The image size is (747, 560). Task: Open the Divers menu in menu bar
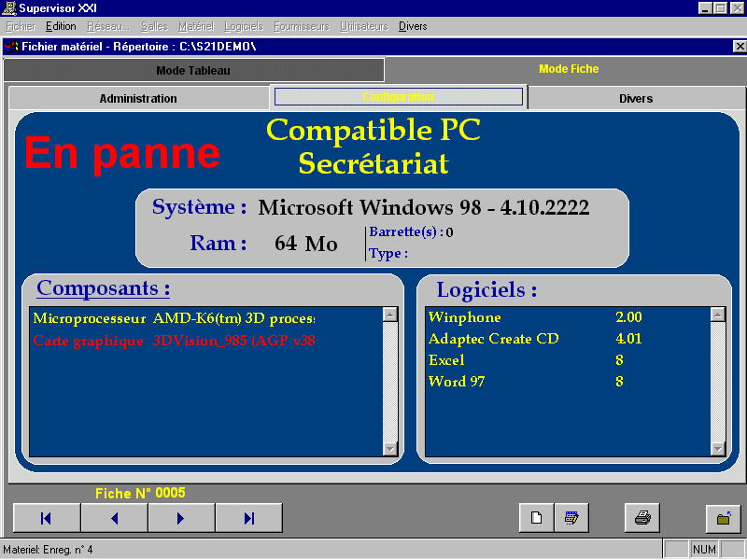click(413, 26)
